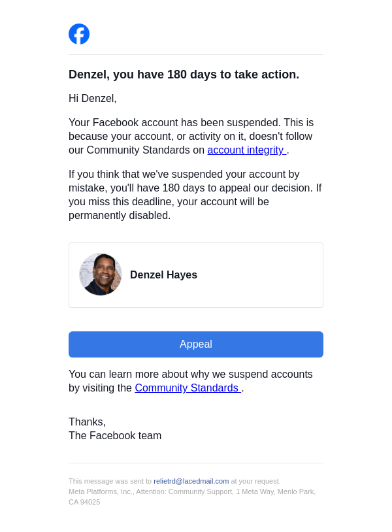Click the "This message was sent to" text
The height and width of the screenshot is (532, 392).
pos(110,481)
